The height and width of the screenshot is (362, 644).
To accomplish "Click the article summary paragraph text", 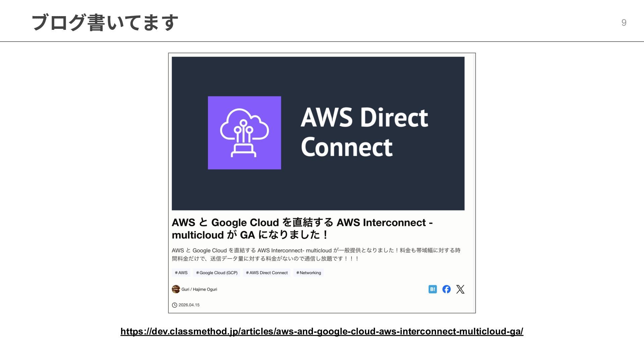I will (x=315, y=254).
